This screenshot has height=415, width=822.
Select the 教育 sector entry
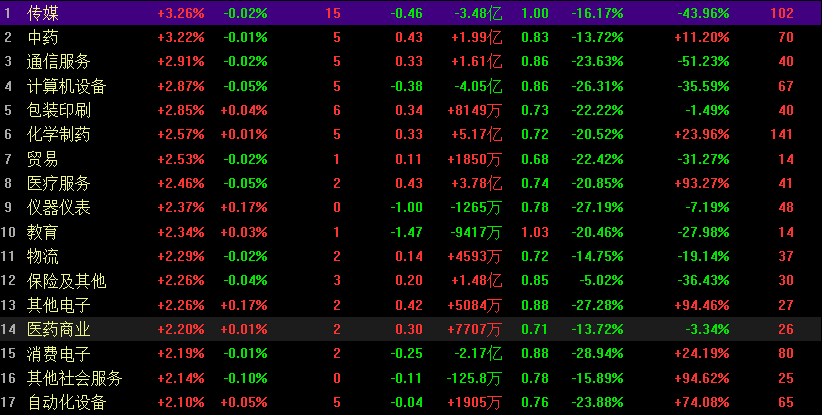(x=42, y=232)
